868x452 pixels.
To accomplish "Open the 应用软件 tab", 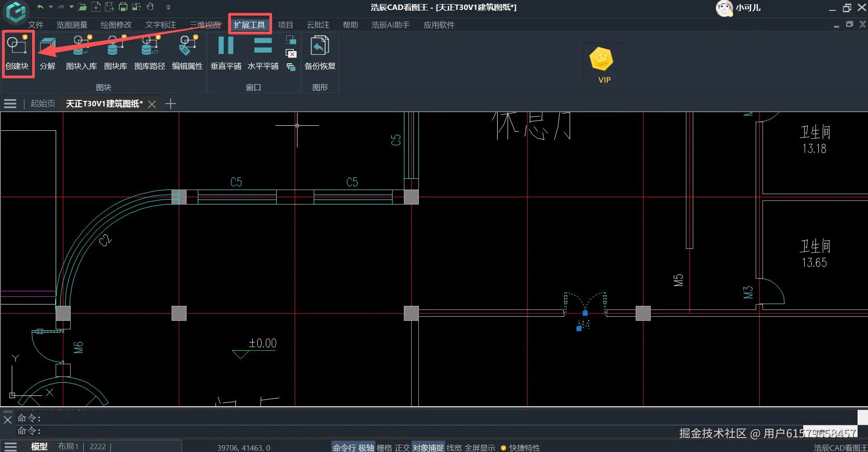I will pos(439,25).
